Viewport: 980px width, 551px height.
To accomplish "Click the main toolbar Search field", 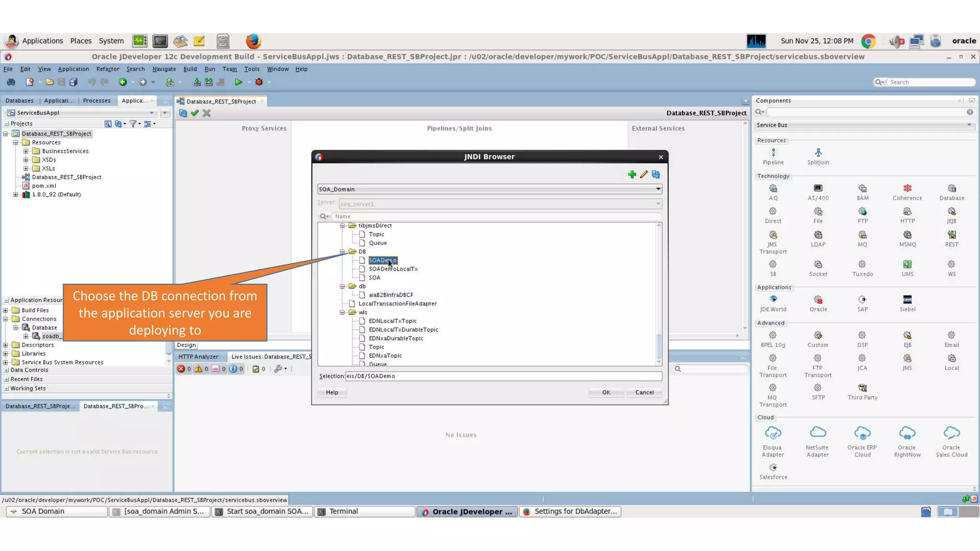I will 930,82.
